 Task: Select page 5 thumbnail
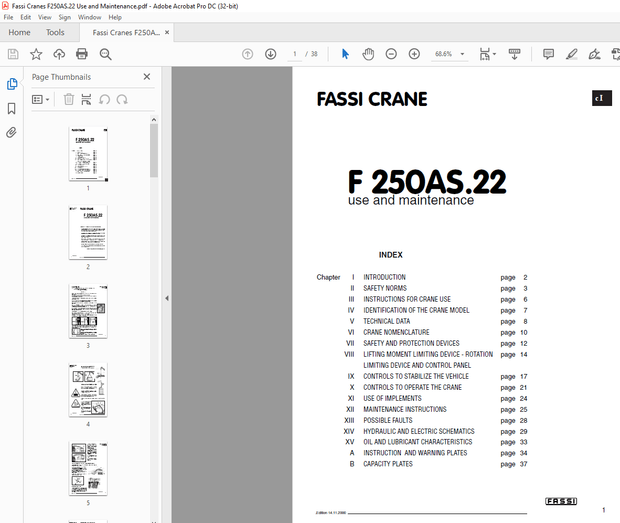[88, 468]
